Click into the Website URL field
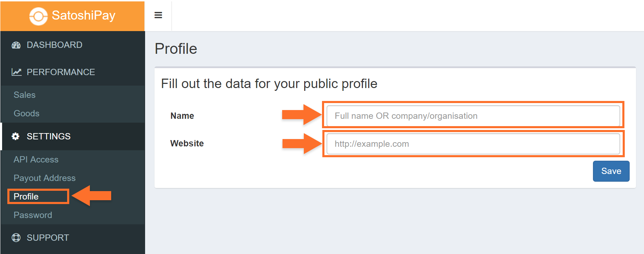The width and height of the screenshot is (644, 254). coord(473,144)
